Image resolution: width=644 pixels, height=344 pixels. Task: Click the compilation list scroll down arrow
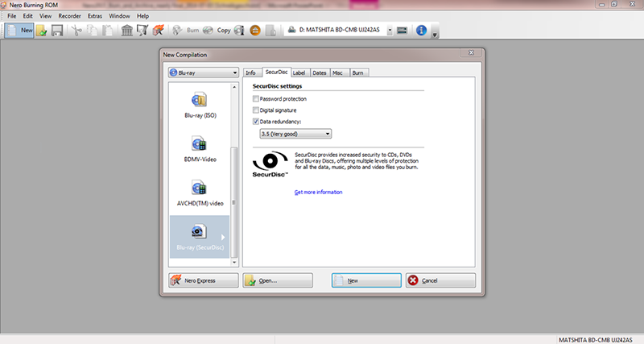pyautogui.click(x=234, y=262)
